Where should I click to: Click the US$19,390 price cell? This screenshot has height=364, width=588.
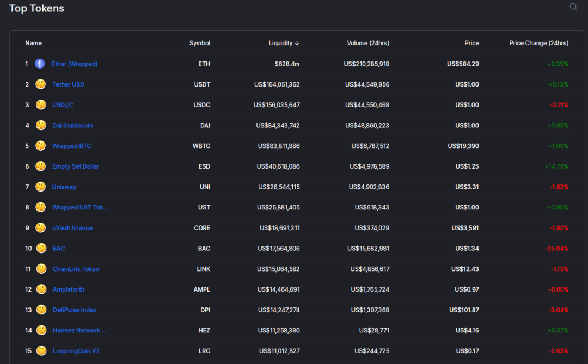click(463, 146)
